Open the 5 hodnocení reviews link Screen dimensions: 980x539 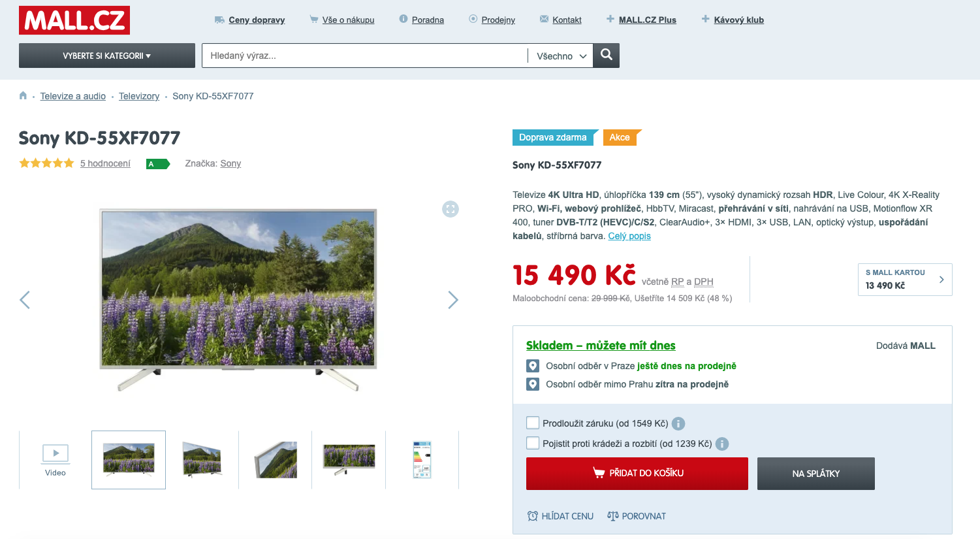(105, 163)
